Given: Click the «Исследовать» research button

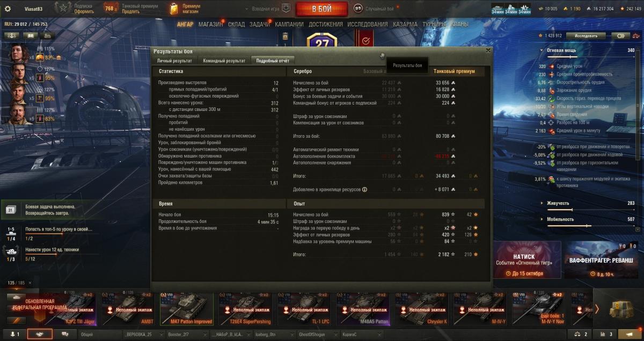Looking at the screenshot, I should pyautogui.click(x=586, y=35).
